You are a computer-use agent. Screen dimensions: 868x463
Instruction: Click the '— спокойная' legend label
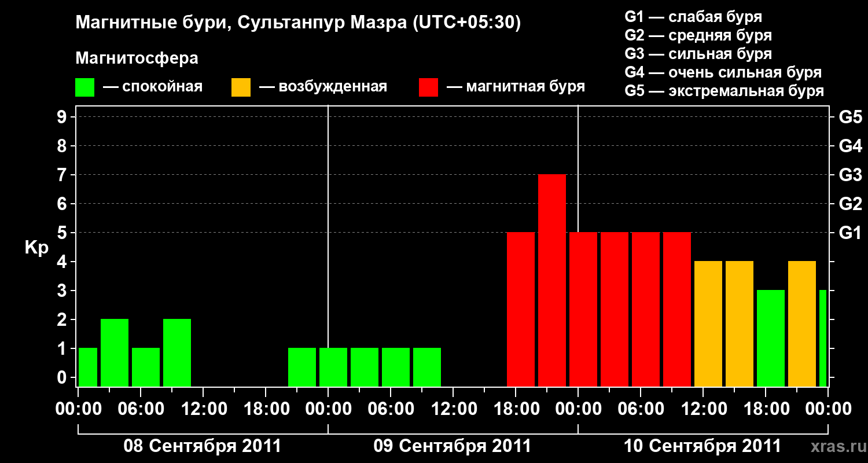point(153,87)
